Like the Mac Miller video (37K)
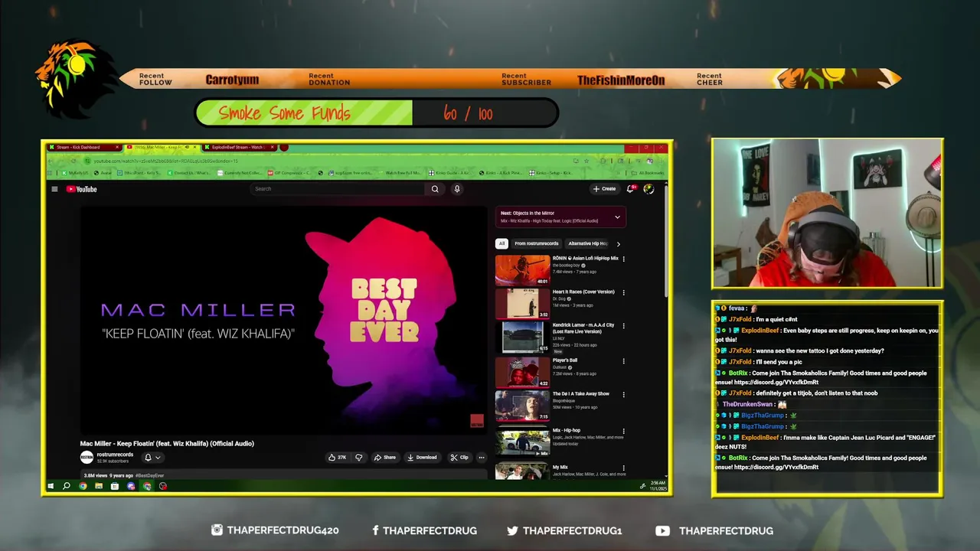 click(338, 458)
